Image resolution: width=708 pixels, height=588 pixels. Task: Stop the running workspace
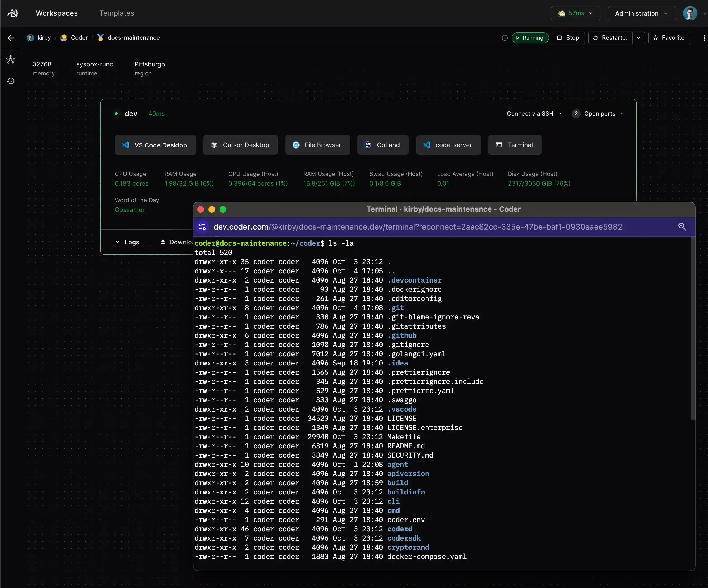[x=568, y=38]
